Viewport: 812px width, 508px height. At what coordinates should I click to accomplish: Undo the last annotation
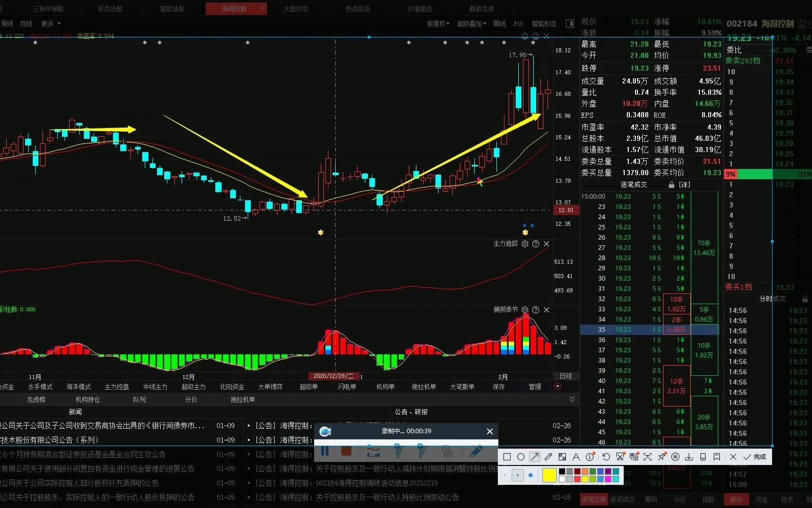point(606,457)
